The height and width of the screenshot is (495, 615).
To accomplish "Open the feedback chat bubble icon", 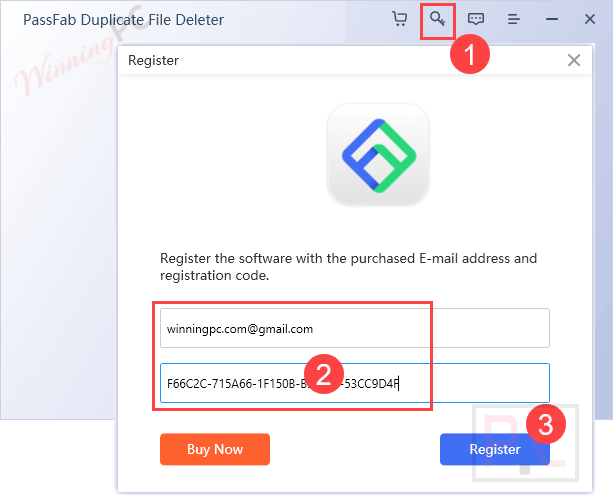I will pos(475,19).
